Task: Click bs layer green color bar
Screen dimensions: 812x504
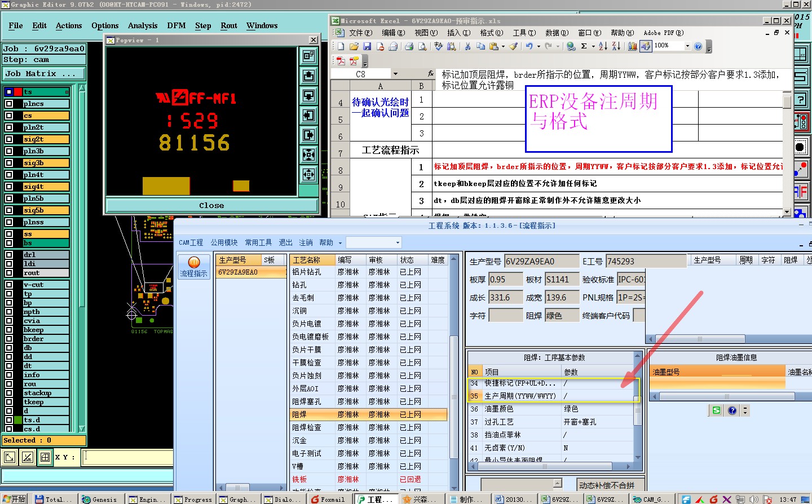Action: pyautogui.click(x=46, y=243)
